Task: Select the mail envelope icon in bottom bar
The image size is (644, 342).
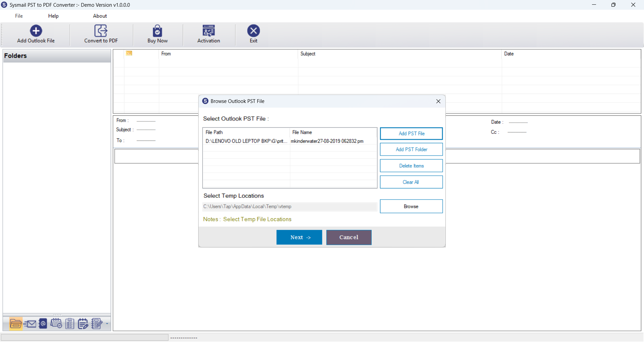Action: 30,324
